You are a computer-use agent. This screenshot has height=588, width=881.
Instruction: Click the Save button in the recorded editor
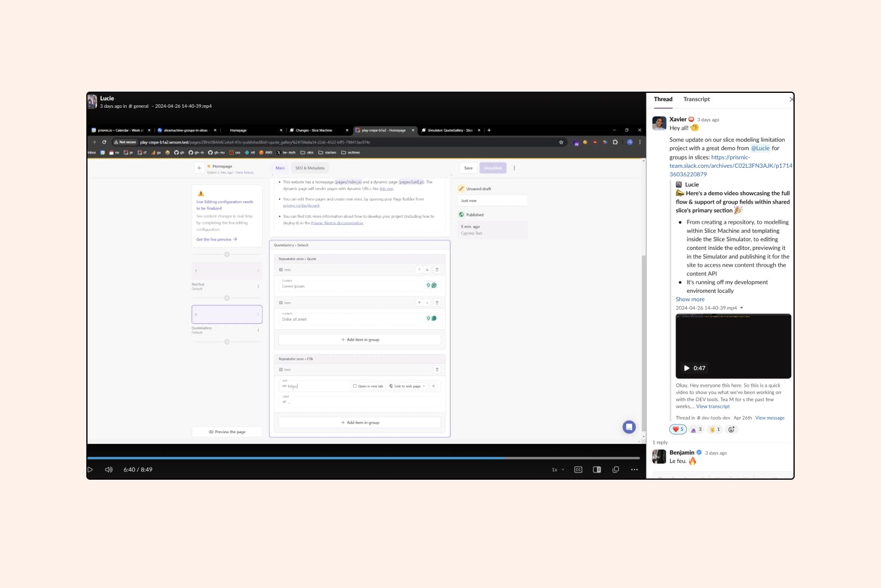tap(468, 168)
